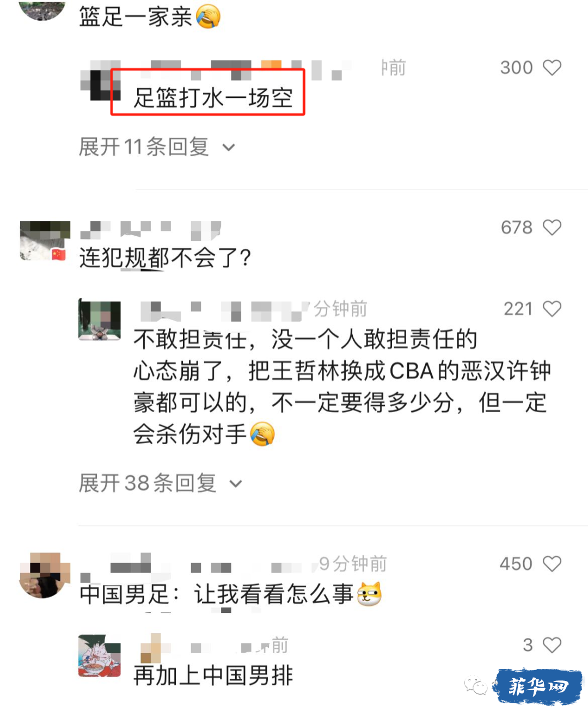Open cartoon avatar beside 再加上中国男排
The height and width of the screenshot is (712, 588).
tap(100, 655)
